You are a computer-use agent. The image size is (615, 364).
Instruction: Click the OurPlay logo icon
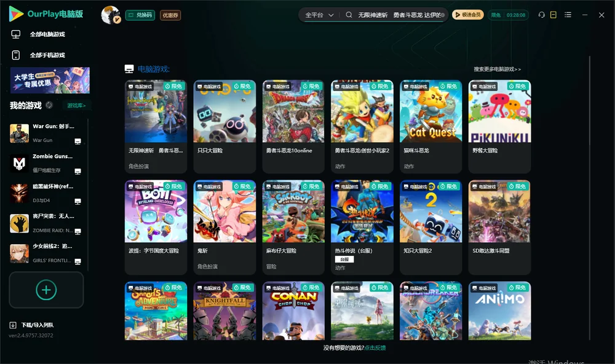pyautogui.click(x=16, y=14)
